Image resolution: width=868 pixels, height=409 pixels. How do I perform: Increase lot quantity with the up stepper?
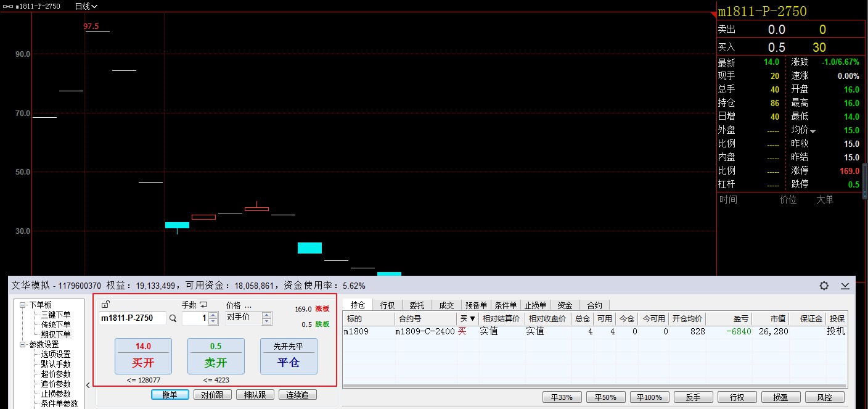[x=213, y=315]
